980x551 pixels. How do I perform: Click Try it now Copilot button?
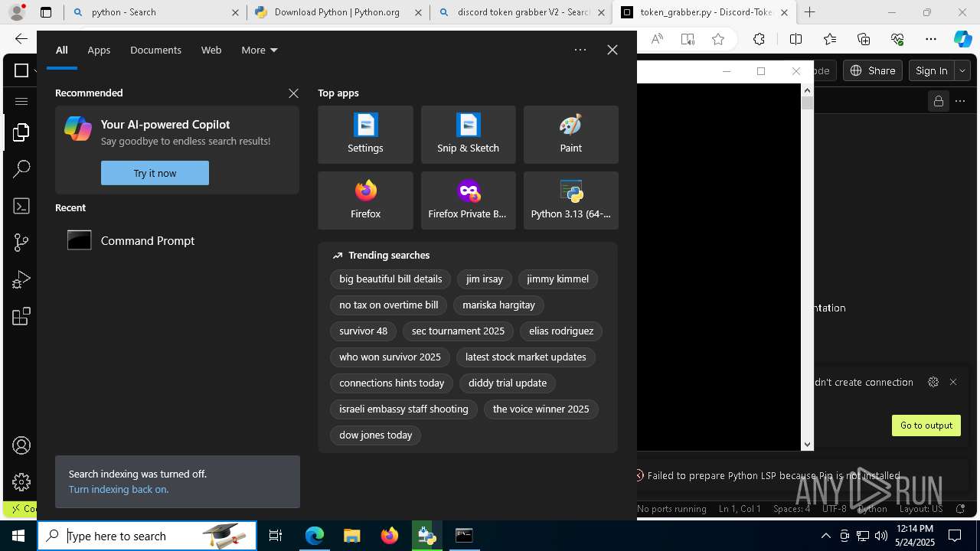(x=155, y=173)
